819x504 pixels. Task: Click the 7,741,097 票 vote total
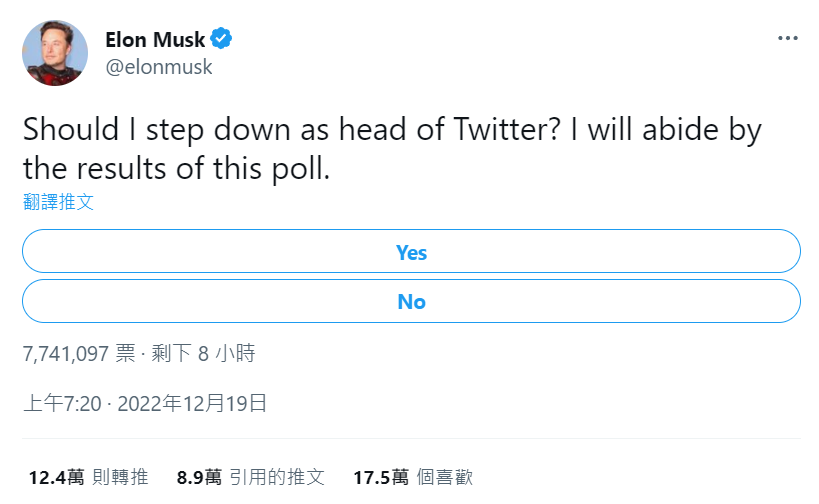[x=79, y=353]
